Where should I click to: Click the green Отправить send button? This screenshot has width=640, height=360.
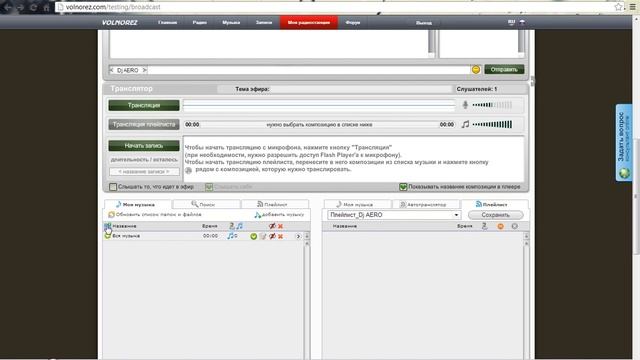click(x=504, y=69)
